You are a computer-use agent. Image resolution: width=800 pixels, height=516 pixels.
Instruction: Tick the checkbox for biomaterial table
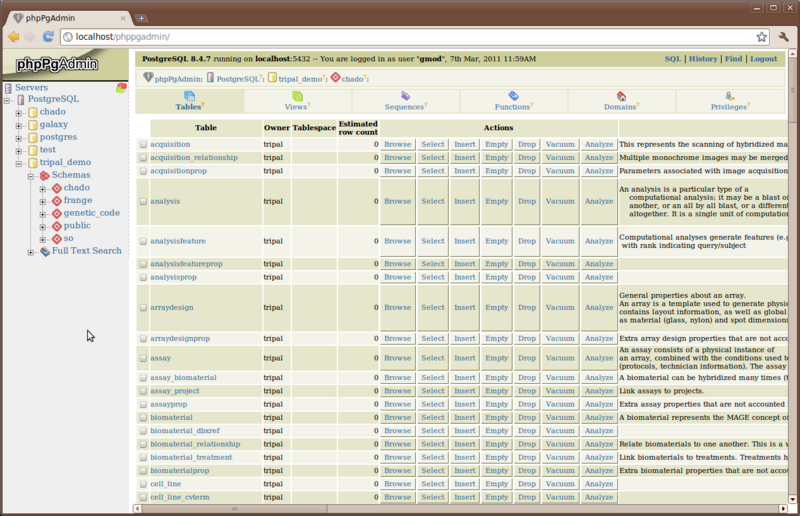coord(143,418)
